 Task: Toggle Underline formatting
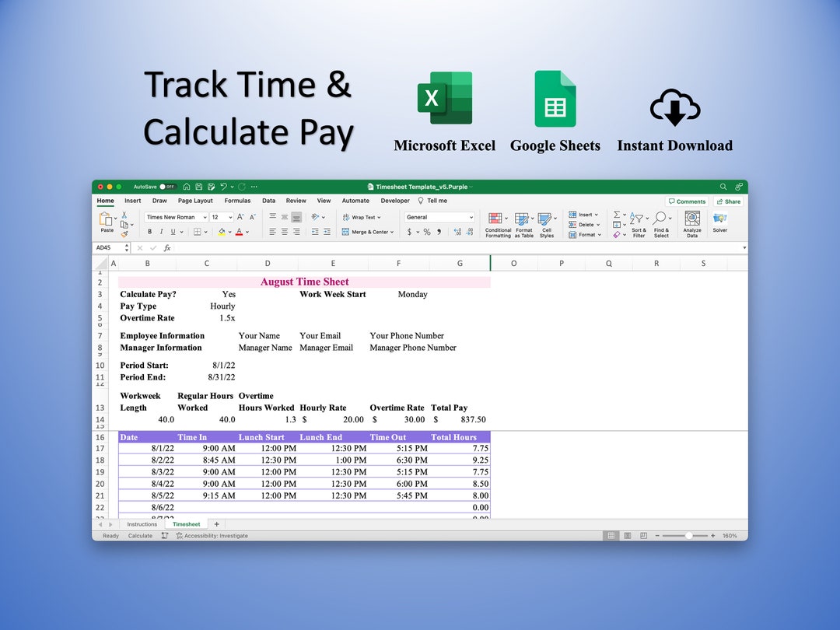click(173, 232)
